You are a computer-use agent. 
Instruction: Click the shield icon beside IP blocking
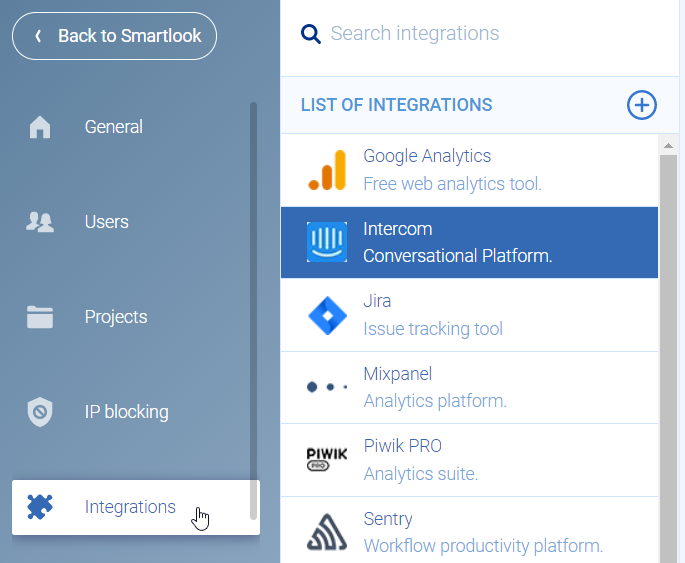click(x=40, y=411)
